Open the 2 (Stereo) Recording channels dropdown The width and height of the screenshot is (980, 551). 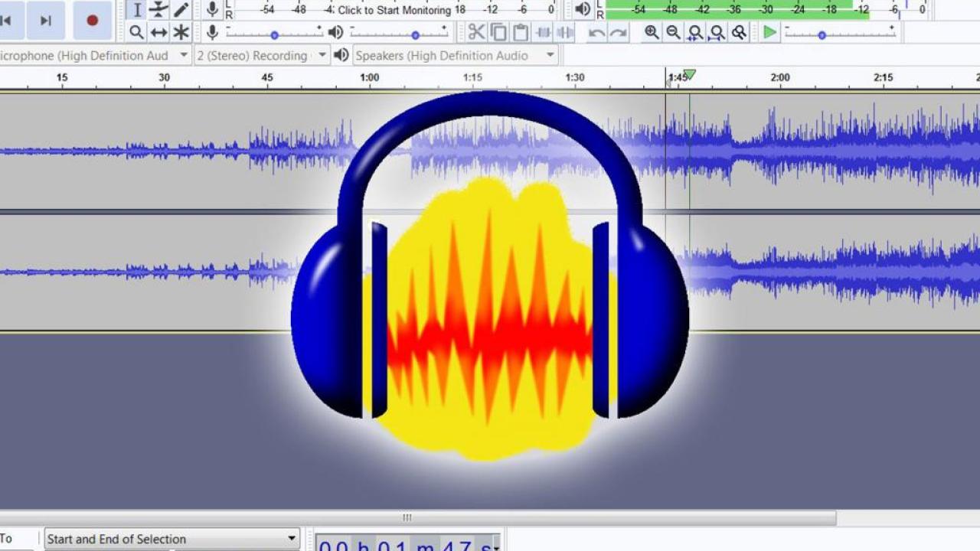click(x=263, y=55)
